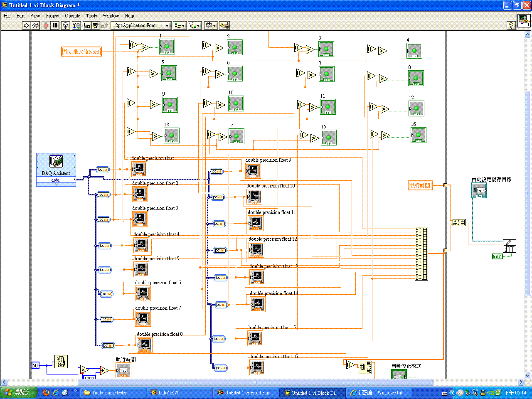Open the Tools menu
532x399 pixels.
click(x=91, y=16)
